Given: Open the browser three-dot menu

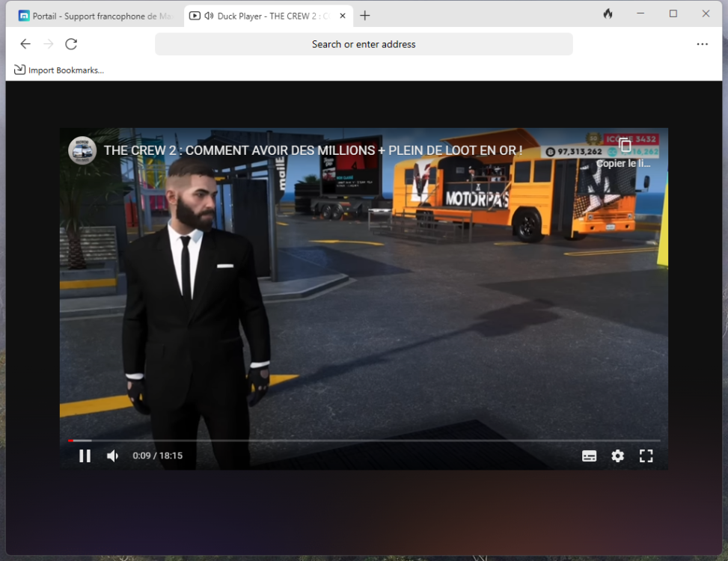Looking at the screenshot, I should click(702, 44).
